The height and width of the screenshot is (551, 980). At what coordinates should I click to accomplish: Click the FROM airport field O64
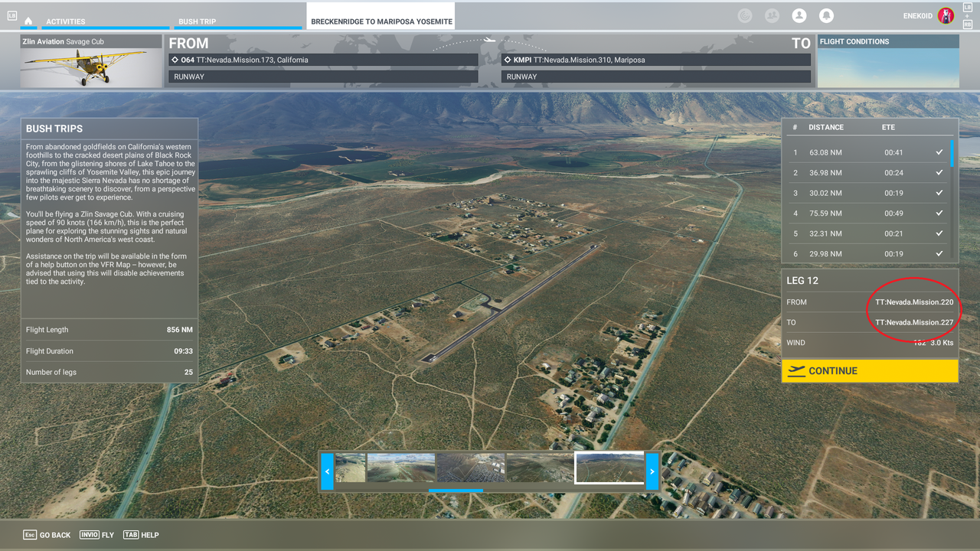pyautogui.click(x=322, y=60)
